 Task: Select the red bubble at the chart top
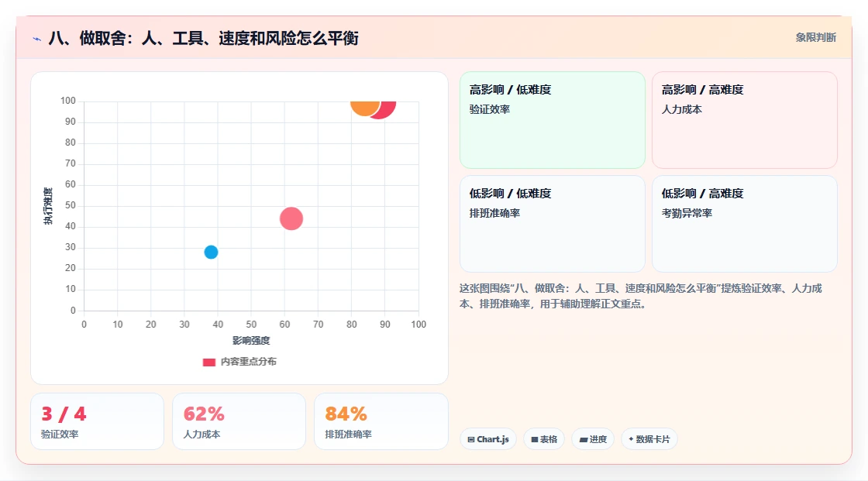pyautogui.click(x=386, y=109)
